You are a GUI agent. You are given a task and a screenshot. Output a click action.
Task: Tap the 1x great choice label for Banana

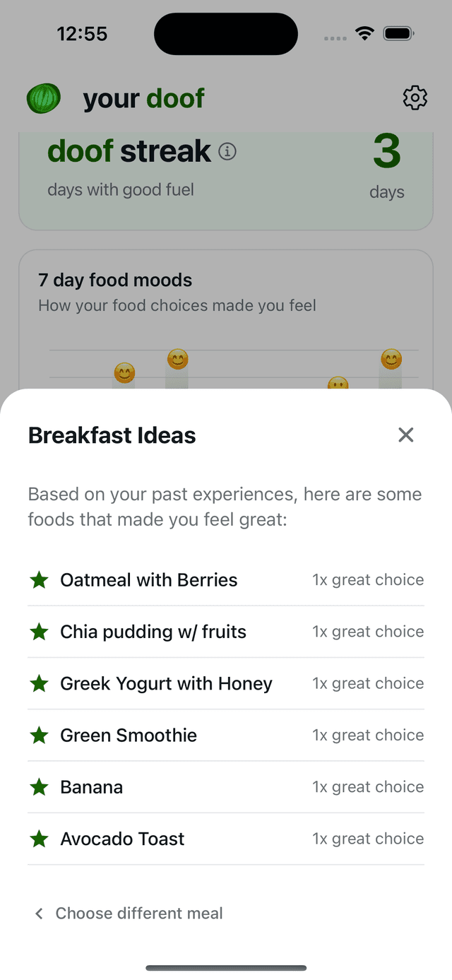[368, 786]
